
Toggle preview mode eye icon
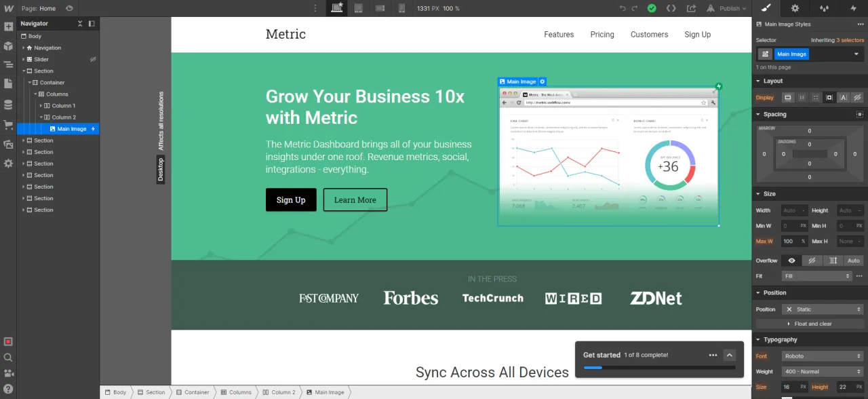tap(69, 8)
